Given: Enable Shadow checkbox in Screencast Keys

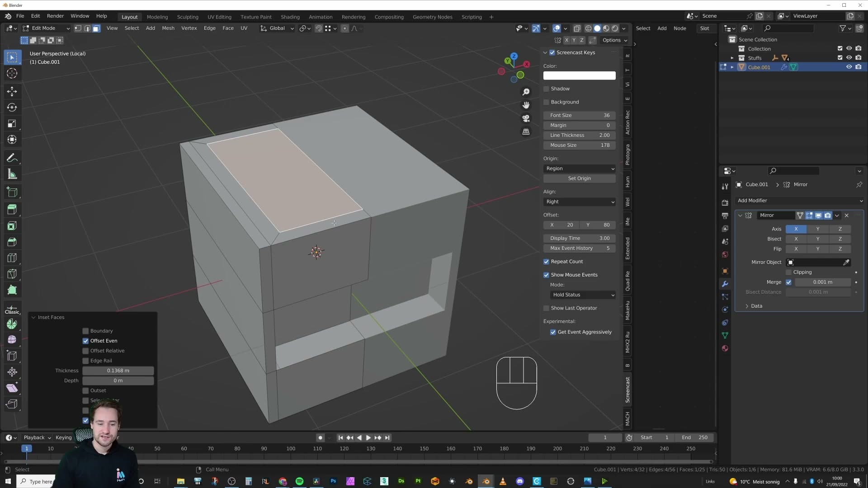Looking at the screenshot, I should pyautogui.click(x=546, y=89).
